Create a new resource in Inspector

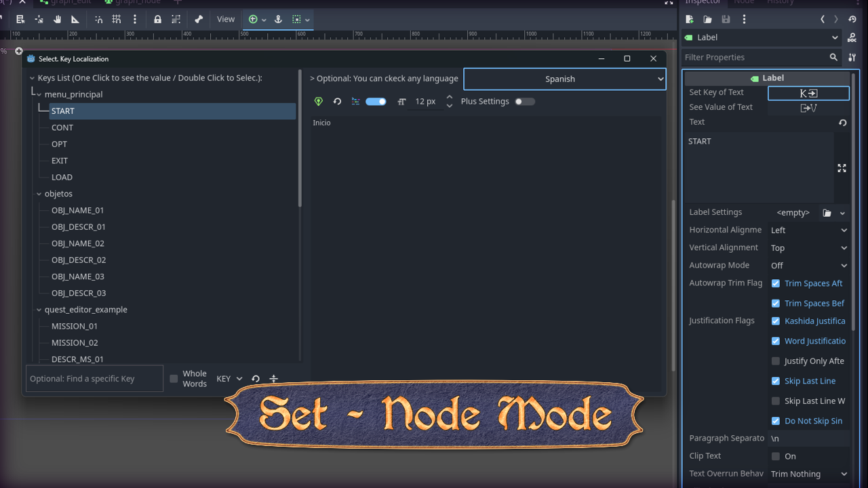pyautogui.click(x=690, y=20)
